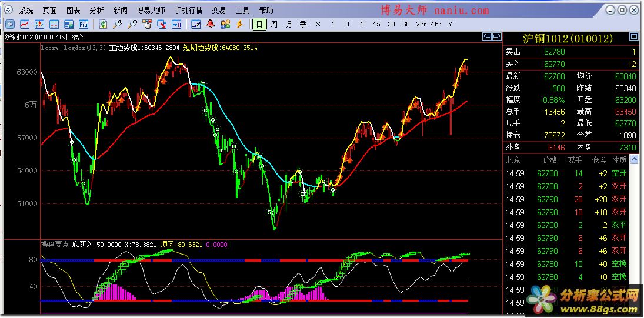Viewport: 644px width, 318px height.
Task: Click the lightning bolt quick trade icon
Action: (239, 24)
